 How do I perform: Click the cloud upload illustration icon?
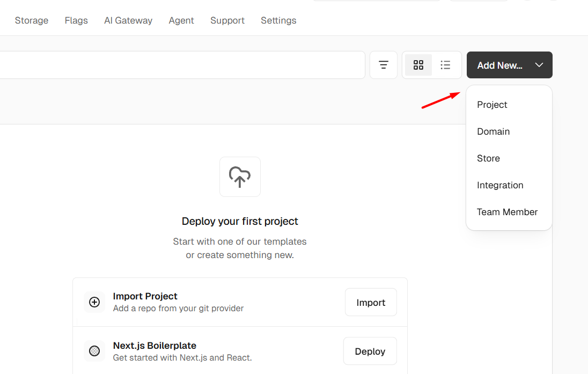tap(240, 177)
